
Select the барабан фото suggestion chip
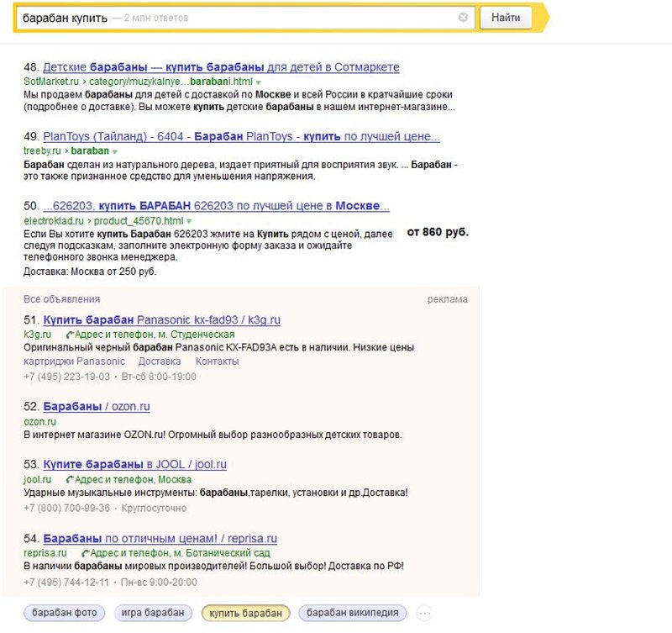[x=65, y=613]
